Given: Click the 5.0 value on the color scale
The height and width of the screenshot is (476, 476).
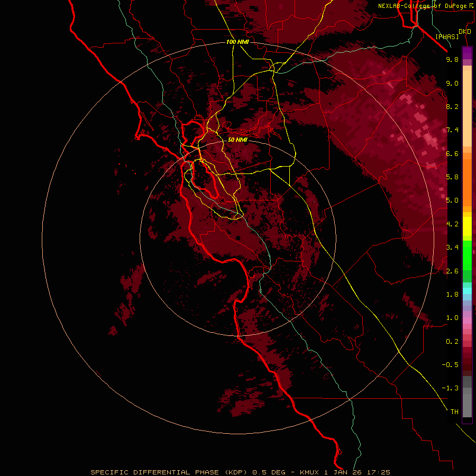Looking at the screenshot, I should [x=452, y=200].
